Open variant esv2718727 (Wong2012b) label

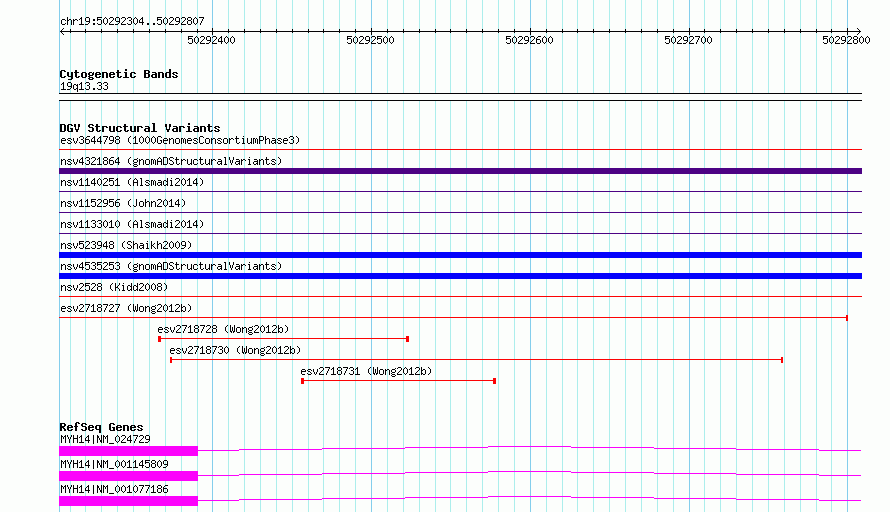pyautogui.click(x=126, y=308)
